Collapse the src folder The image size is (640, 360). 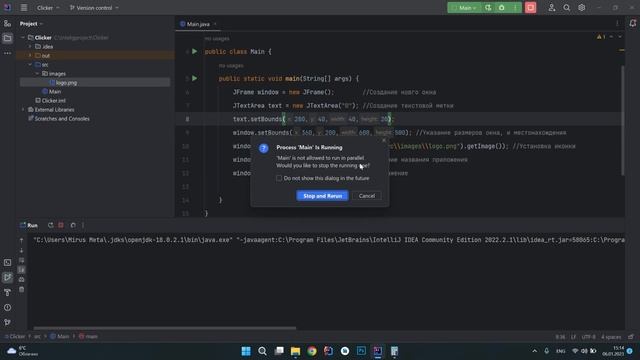pos(30,64)
